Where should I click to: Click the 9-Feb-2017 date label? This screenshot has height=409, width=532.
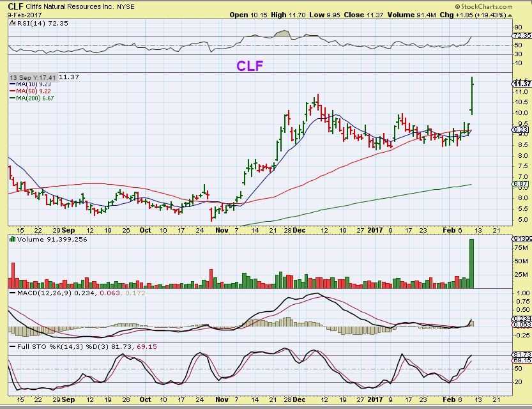[x=24, y=15]
